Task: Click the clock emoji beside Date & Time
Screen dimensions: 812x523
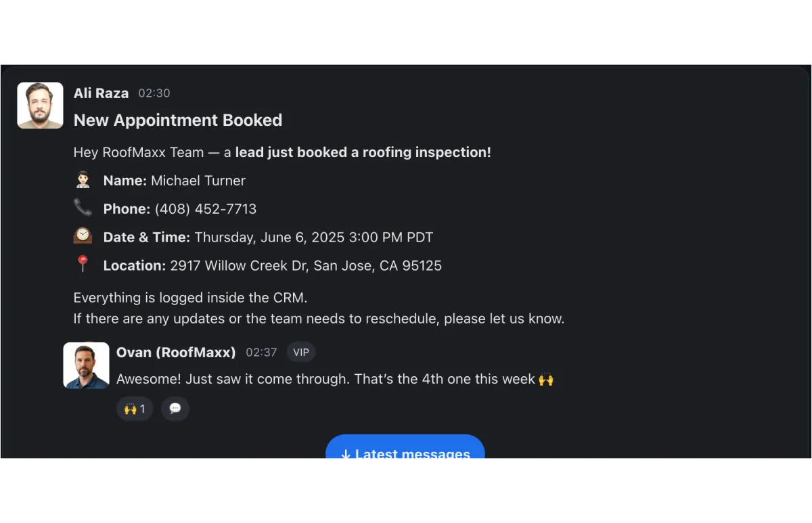Action: click(x=83, y=236)
